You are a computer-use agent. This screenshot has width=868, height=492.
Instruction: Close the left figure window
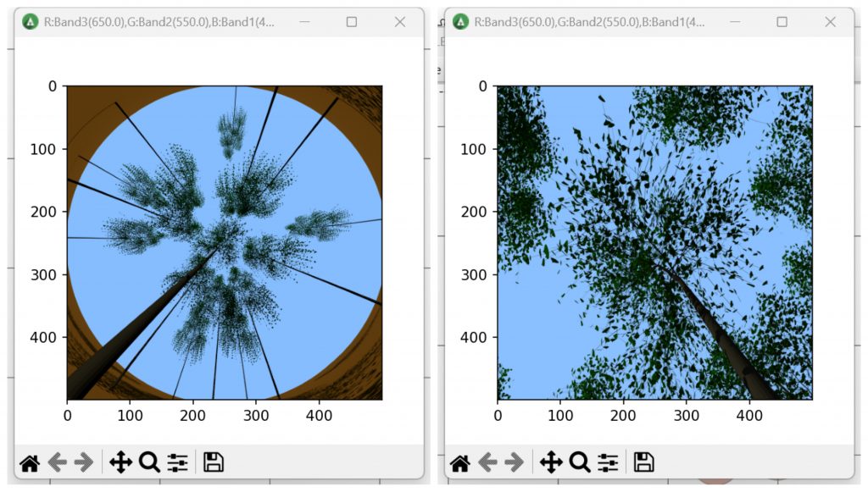tap(400, 21)
